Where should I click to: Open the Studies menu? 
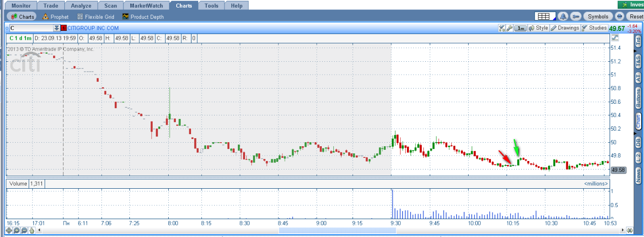[x=594, y=28]
